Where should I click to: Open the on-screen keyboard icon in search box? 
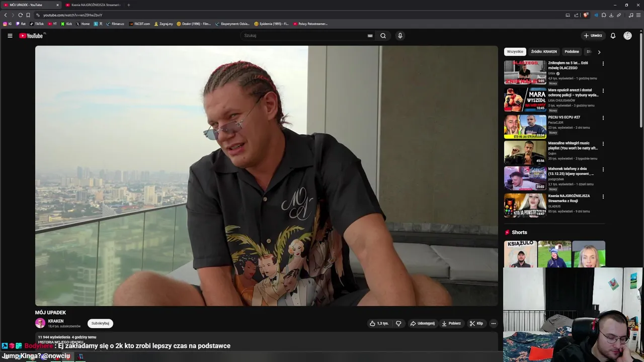point(370,36)
